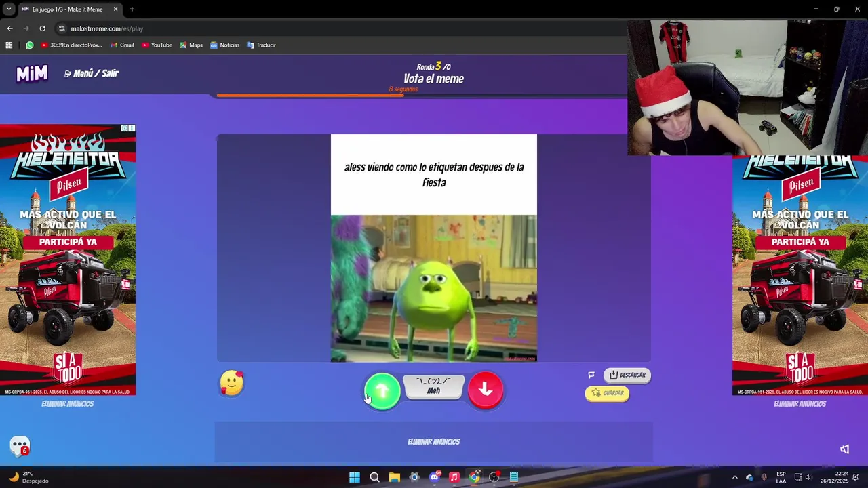Save the meme with the Guardar button
This screenshot has width=868, height=488.
tap(607, 393)
